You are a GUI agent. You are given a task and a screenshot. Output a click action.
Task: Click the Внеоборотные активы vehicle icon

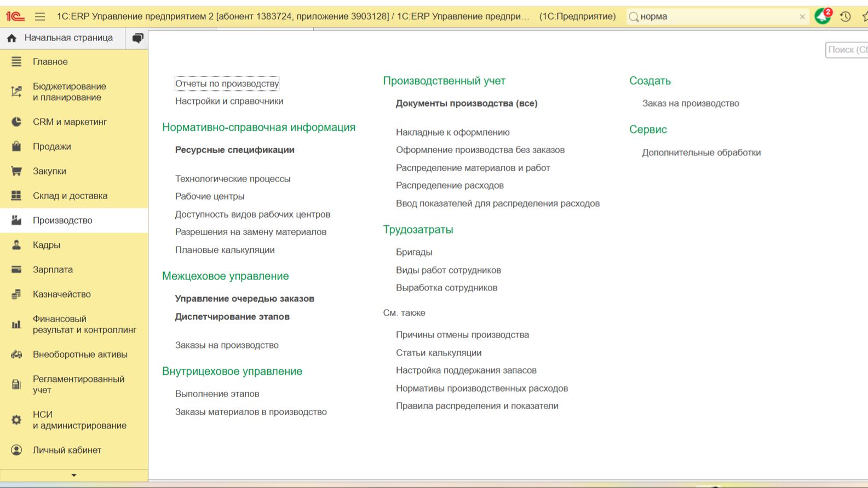(x=16, y=355)
